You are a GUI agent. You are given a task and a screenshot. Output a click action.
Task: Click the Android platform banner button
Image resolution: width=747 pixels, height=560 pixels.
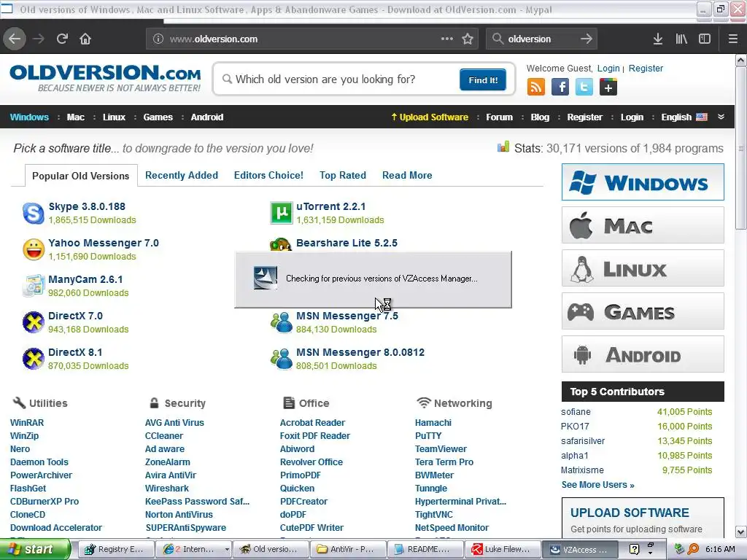pos(643,354)
